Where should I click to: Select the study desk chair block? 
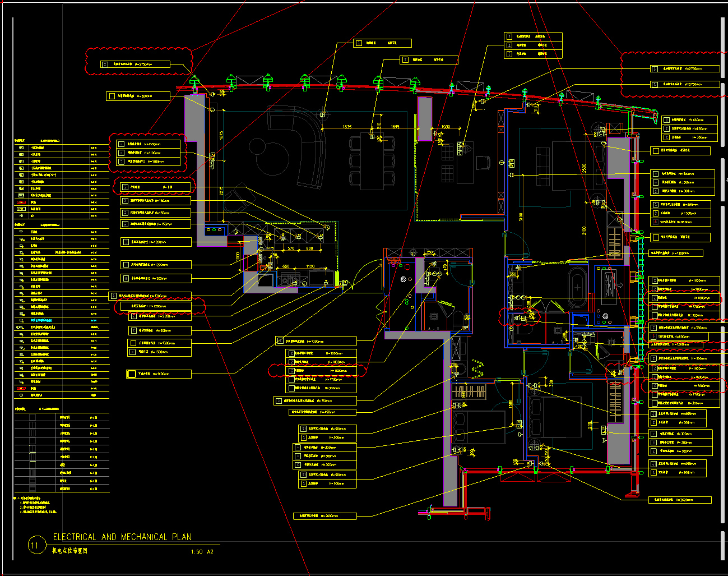coord(483,163)
